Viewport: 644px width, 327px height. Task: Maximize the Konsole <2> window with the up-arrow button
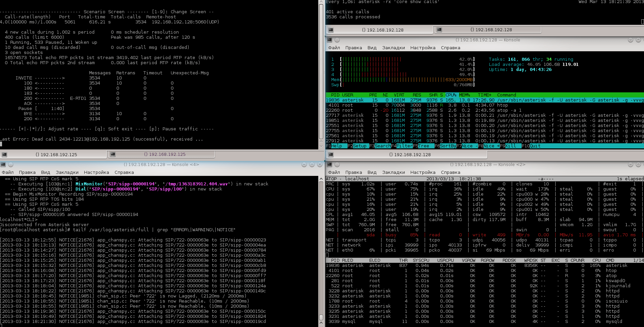pos(638,165)
